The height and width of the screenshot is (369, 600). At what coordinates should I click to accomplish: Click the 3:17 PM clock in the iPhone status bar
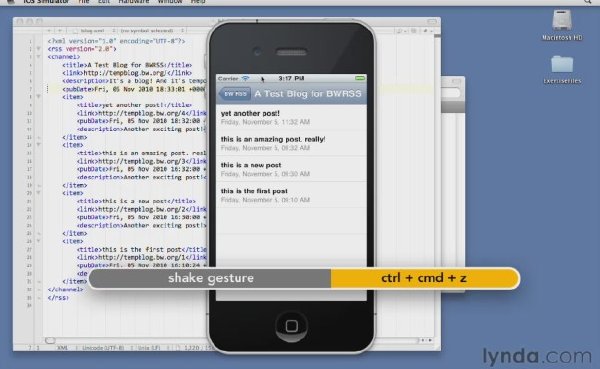coord(291,78)
